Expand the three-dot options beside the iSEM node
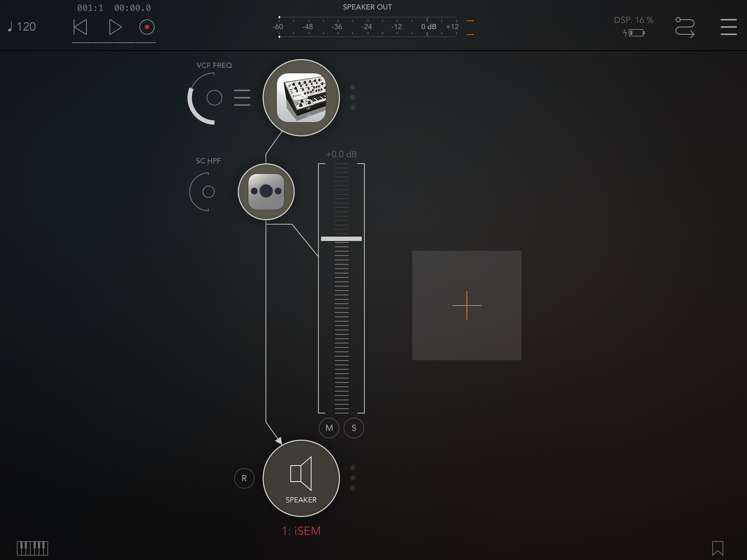 click(353, 97)
